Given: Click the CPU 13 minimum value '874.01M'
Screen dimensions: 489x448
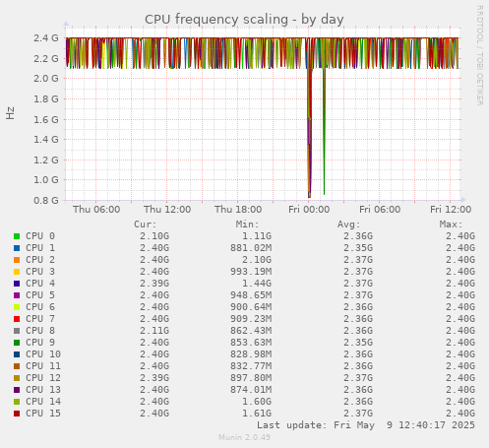Looking at the screenshot, I should (x=251, y=390).
